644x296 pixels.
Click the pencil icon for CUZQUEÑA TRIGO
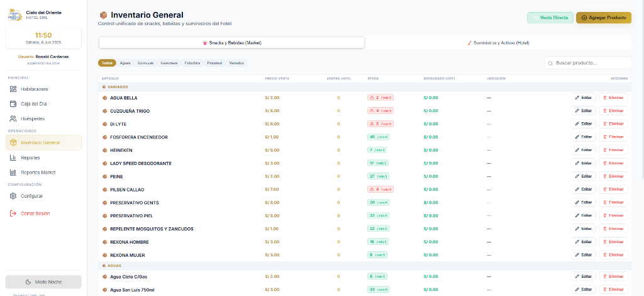point(577,111)
